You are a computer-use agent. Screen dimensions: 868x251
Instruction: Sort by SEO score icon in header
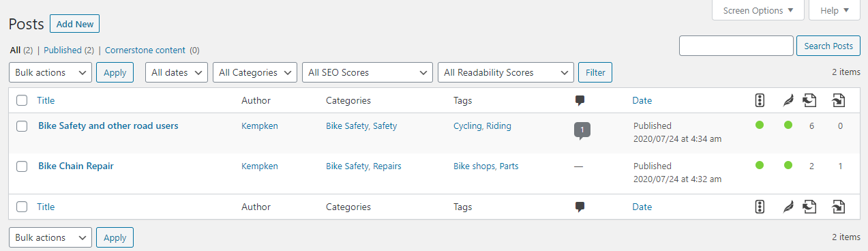760,100
